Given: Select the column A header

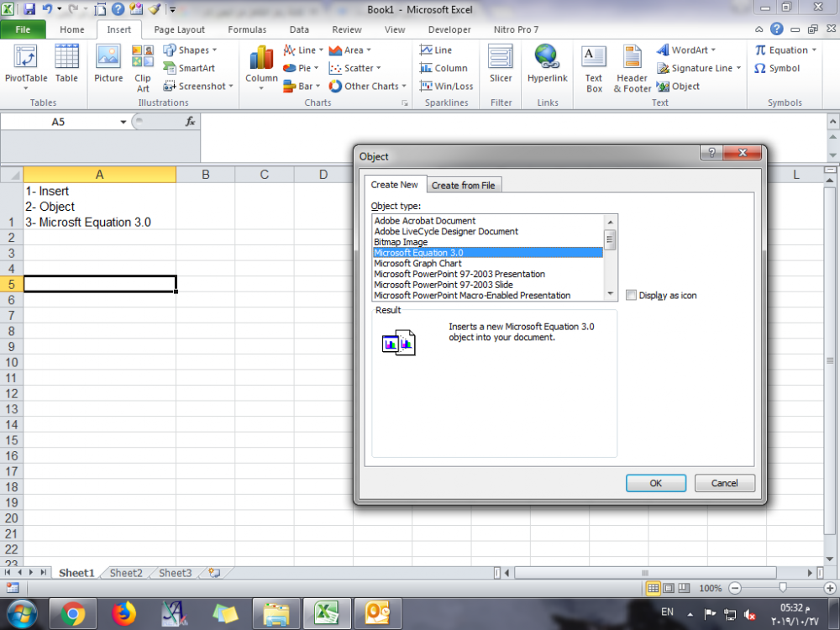Looking at the screenshot, I should point(100,175).
